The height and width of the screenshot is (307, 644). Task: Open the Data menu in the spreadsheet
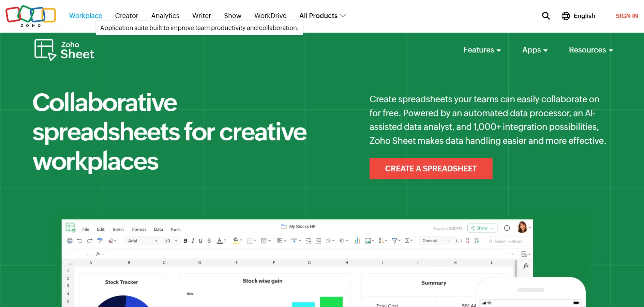point(158,229)
